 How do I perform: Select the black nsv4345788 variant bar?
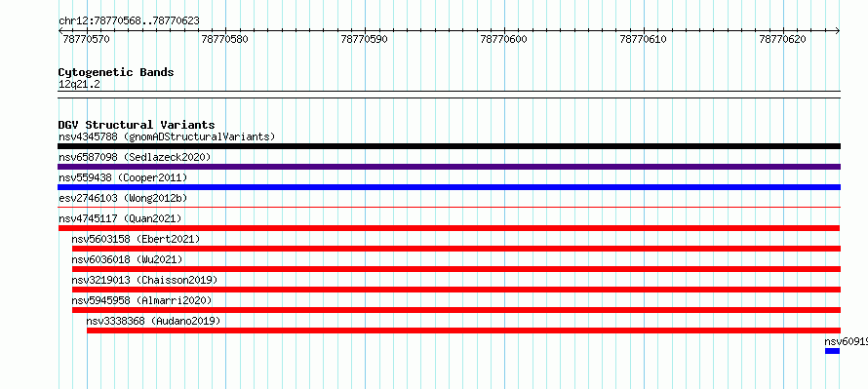pos(449,146)
